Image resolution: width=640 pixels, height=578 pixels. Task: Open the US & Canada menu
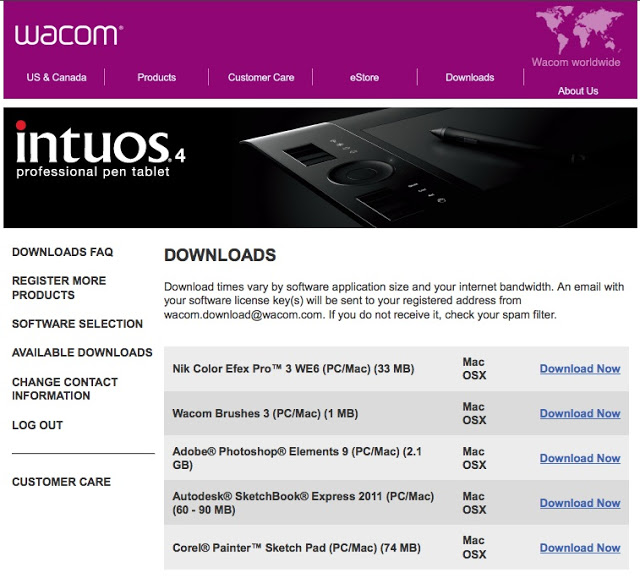(56, 78)
